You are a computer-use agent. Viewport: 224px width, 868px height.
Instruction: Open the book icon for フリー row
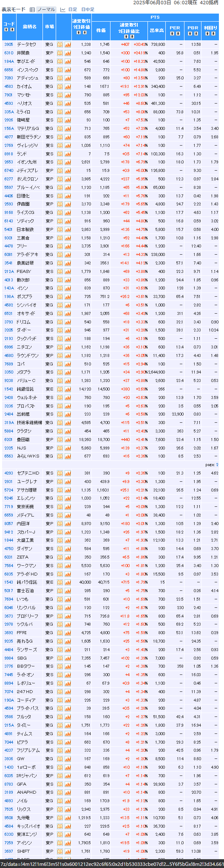click(x=60, y=246)
